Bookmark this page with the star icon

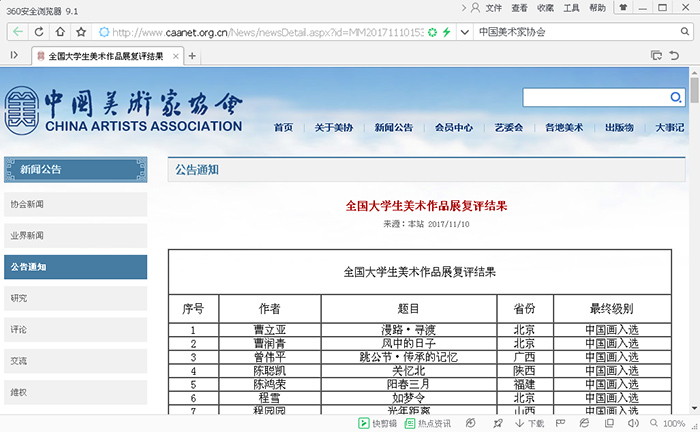(x=80, y=32)
